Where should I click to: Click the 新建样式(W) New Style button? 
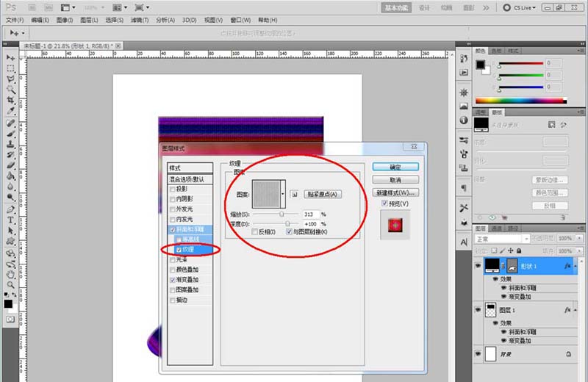(x=395, y=192)
